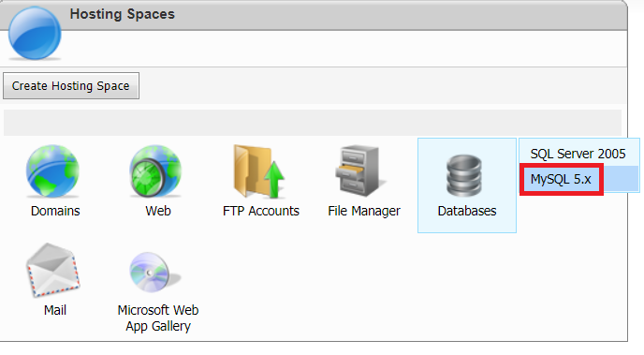The width and height of the screenshot is (644, 355).
Task: Click the Domains text label
Action: coord(55,211)
